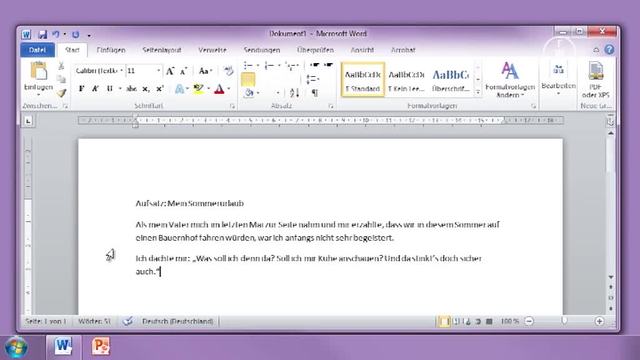Screen dimensions: 640x360
Task: Open Bearbeiten editing group
Action: click(558, 79)
